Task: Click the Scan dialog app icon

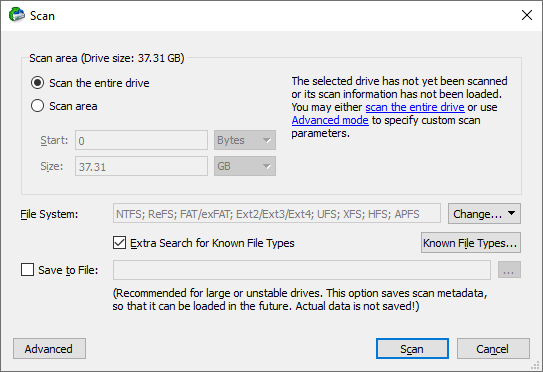Action: pyautogui.click(x=17, y=15)
